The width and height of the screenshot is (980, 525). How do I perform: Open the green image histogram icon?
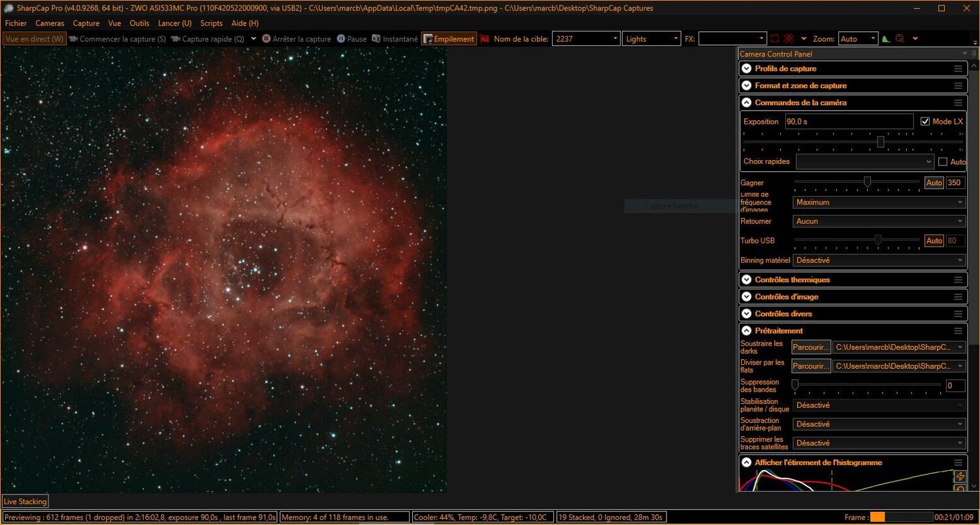point(886,39)
